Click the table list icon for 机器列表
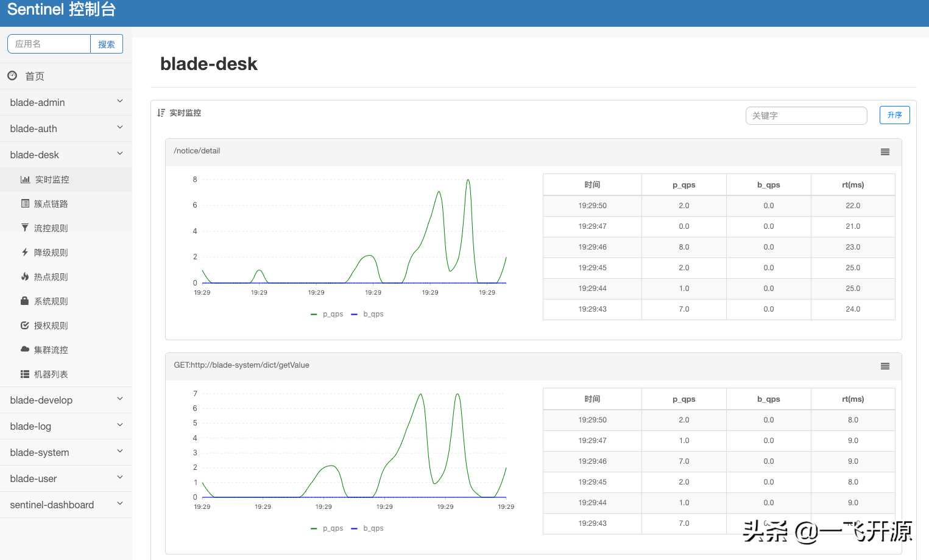This screenshot has height=560, width=929. pyautogui.click(x=25, y=374)
